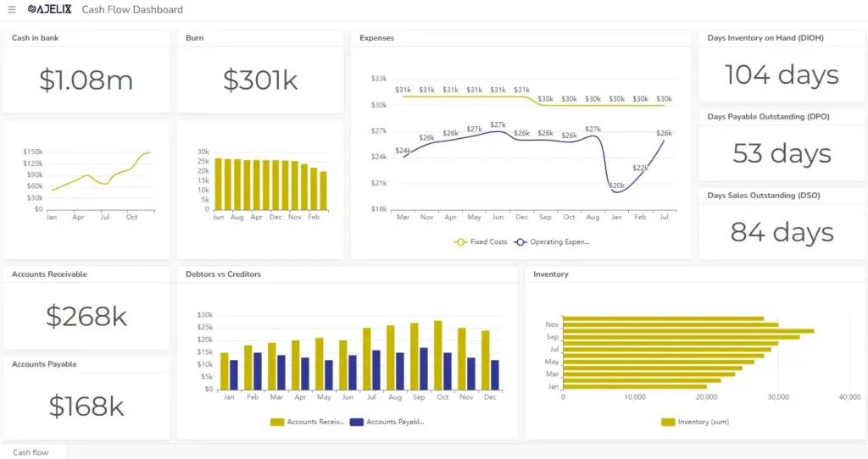Click the Oct yellow bar in Debtors chart
The height and width of the screenshot is (459, 868).
438,355
